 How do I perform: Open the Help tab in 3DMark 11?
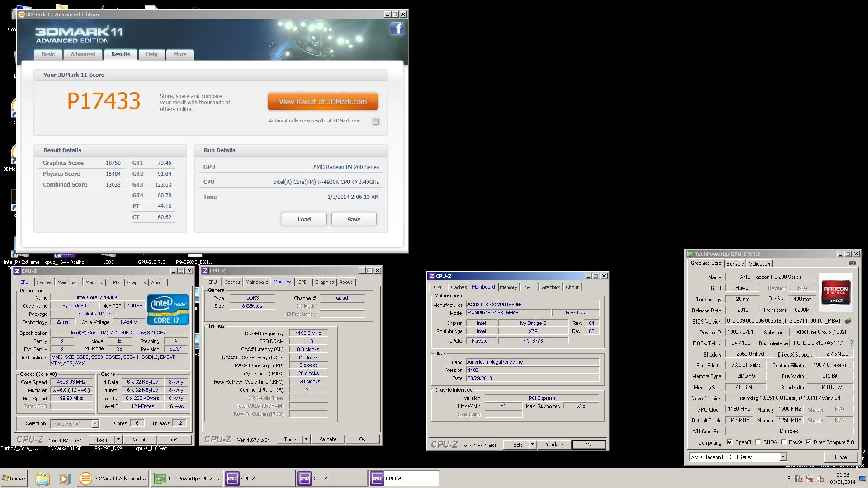[151, 54]
